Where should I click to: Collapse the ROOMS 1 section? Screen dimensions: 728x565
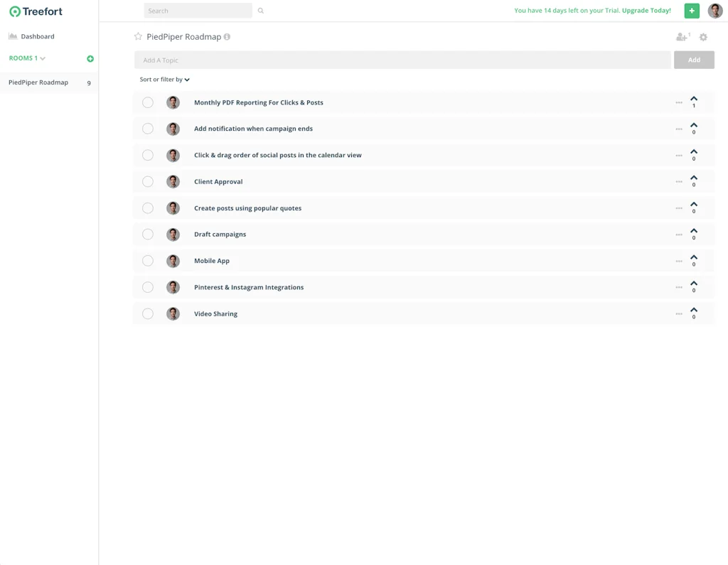pos(27,58)
